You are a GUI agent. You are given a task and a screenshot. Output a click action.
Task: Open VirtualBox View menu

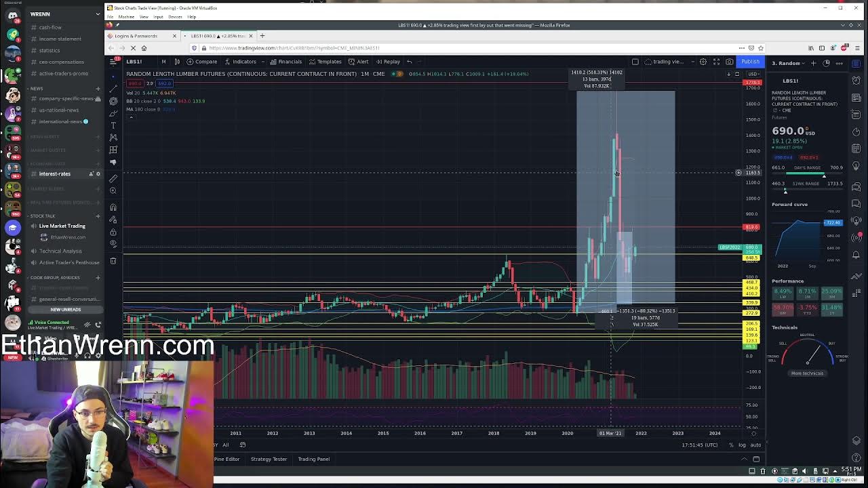click(x=144, y=17)
